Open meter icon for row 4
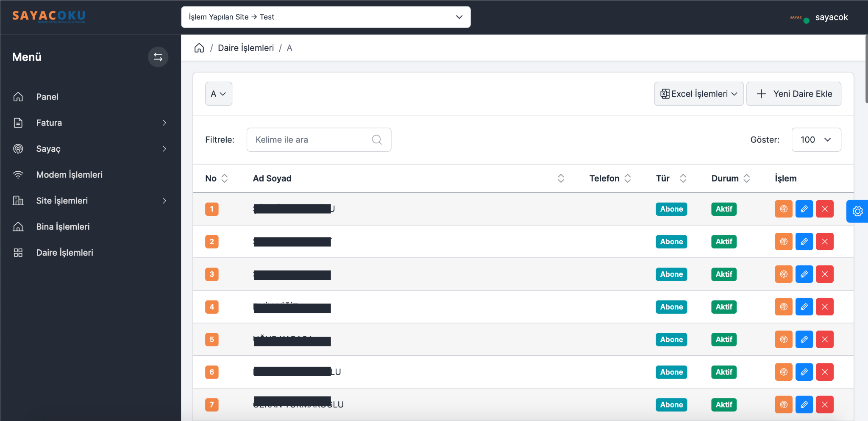This screenshot has width=868, height=421. pos(784,307)
